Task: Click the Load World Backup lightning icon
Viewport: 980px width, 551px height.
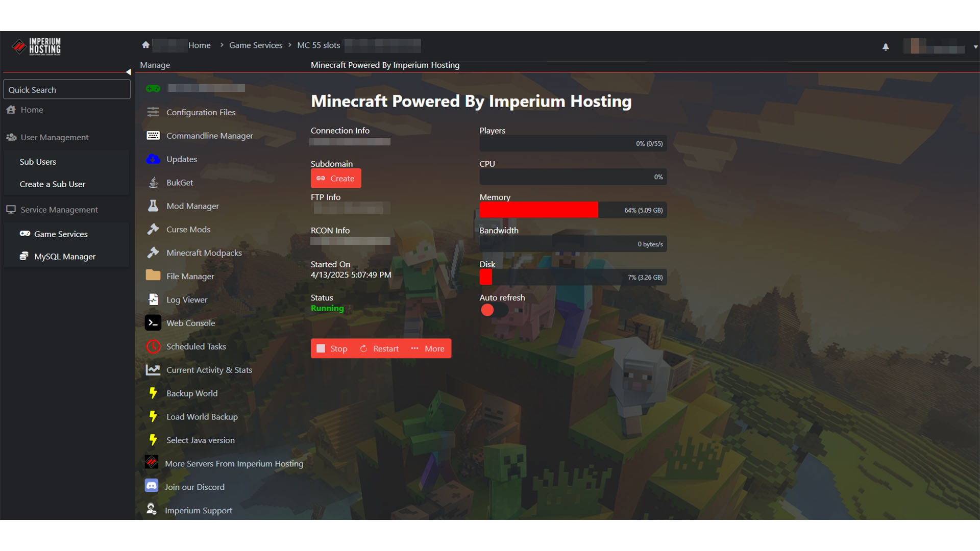Action: [x=153, y=416]
